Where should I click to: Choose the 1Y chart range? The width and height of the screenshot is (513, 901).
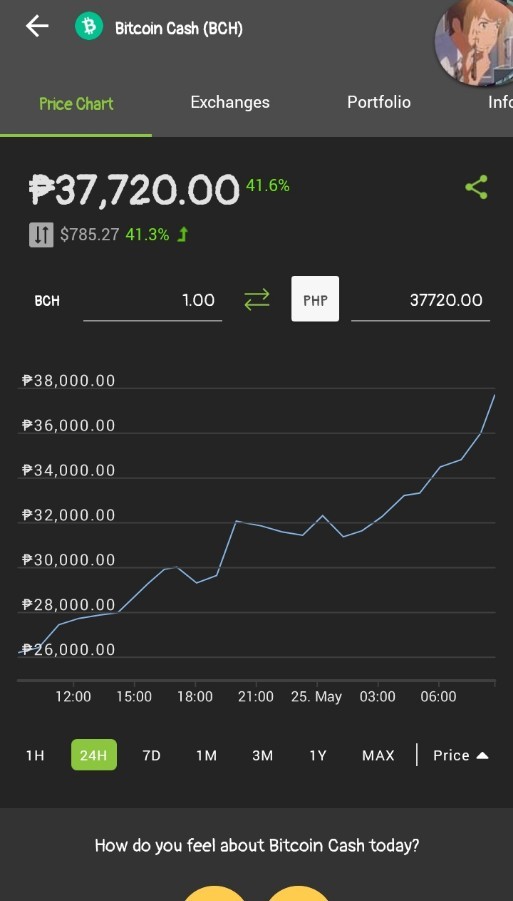coord(318,755)
